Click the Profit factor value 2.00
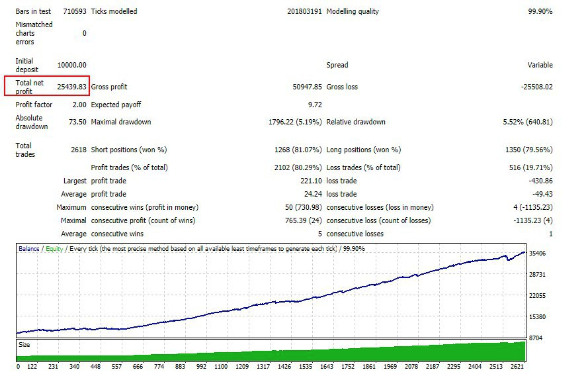The width and height of the screenshot is (588, 374). (x=79, y=105)
